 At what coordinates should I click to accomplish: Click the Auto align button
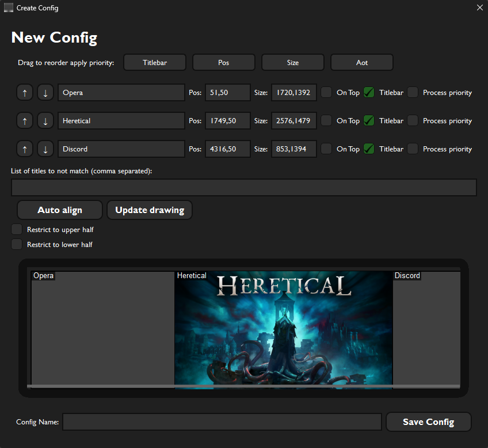pos(60,210)
